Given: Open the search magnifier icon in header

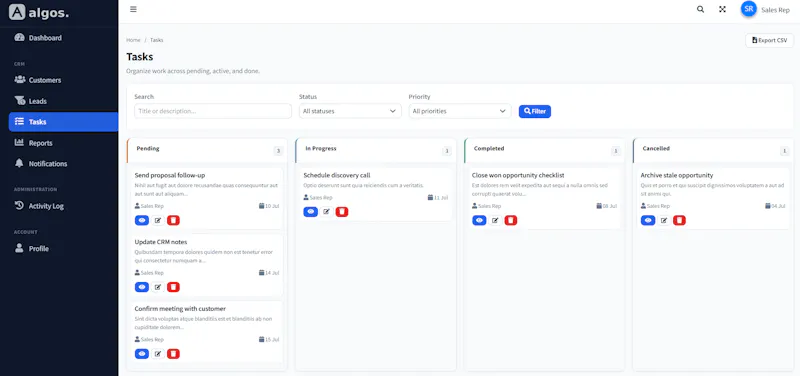Looking at the screenshot, I should coord(701,9).
